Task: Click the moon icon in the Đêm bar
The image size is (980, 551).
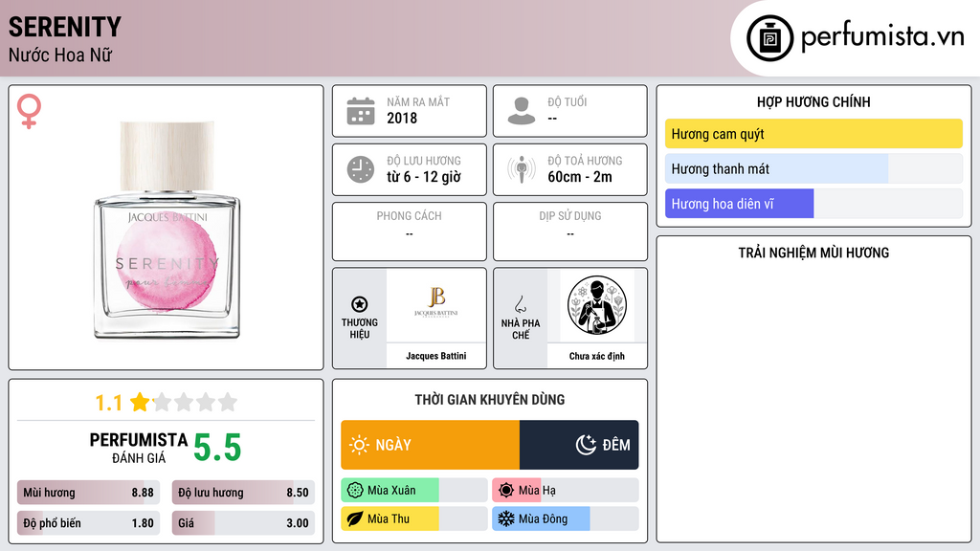Action: click(586, 445)
